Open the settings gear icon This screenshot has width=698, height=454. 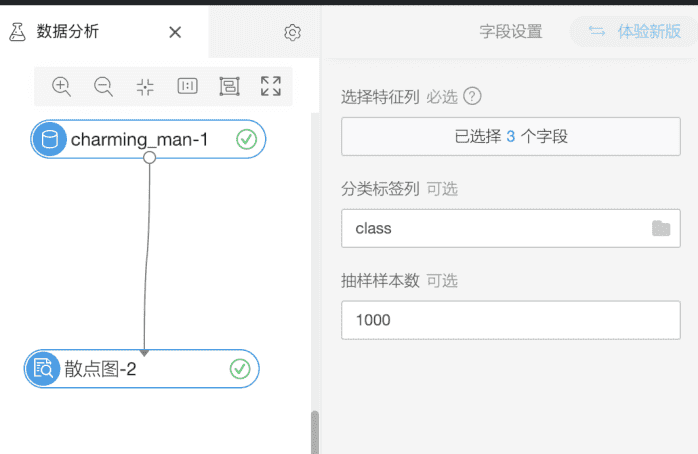coord(292,32)
